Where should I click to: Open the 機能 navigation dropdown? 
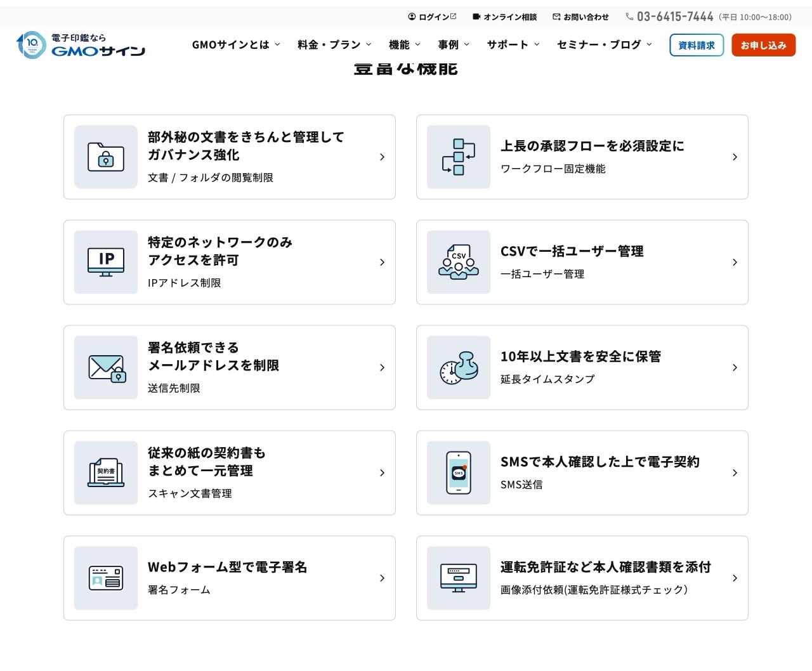click(x=404, y=44)
